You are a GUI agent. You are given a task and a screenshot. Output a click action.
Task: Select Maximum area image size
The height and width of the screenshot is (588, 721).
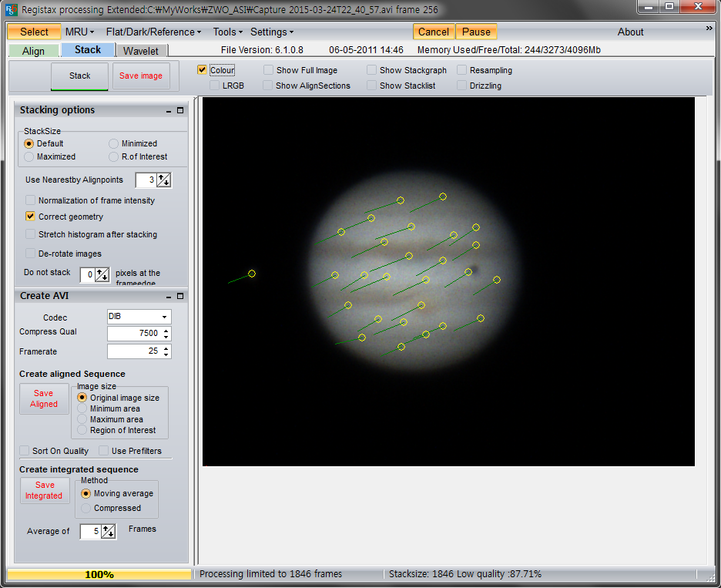click(82, 419)
